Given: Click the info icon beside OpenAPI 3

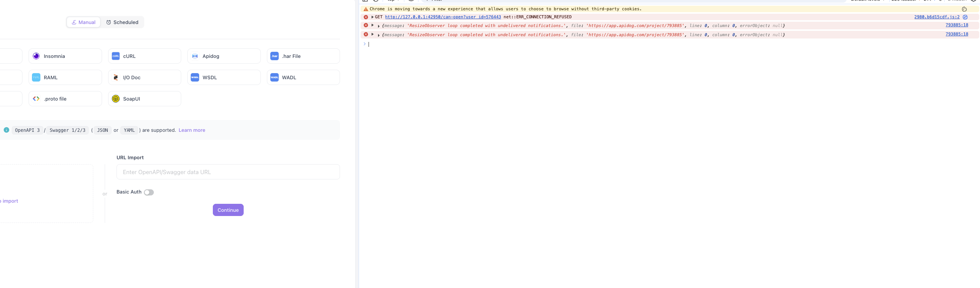Looking at the screenshot, I should click(x=6, y=130).
